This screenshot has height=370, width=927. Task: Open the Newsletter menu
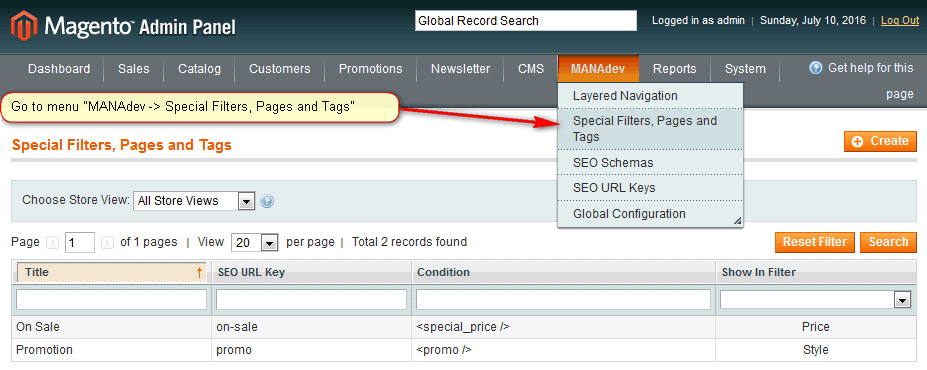[x=461, y=69]
